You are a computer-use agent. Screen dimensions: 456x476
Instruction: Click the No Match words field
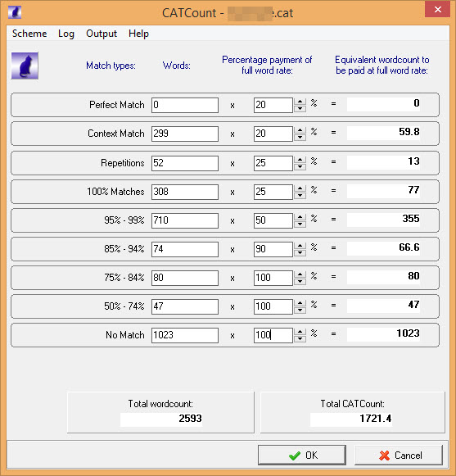(x=185, y=335)
